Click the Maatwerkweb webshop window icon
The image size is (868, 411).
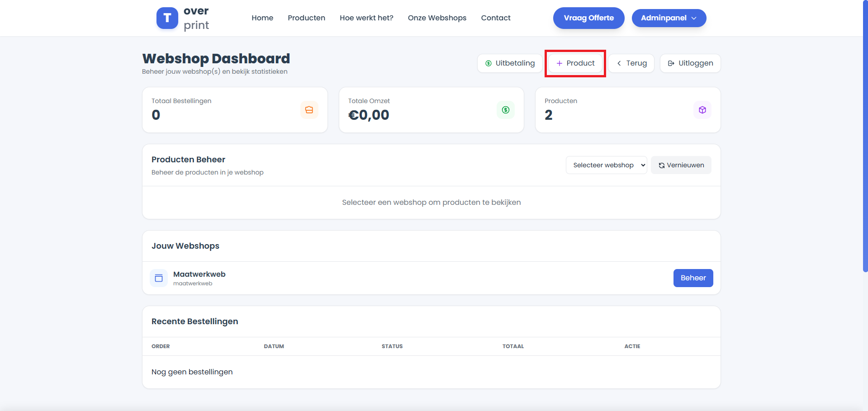click(159, 278)
